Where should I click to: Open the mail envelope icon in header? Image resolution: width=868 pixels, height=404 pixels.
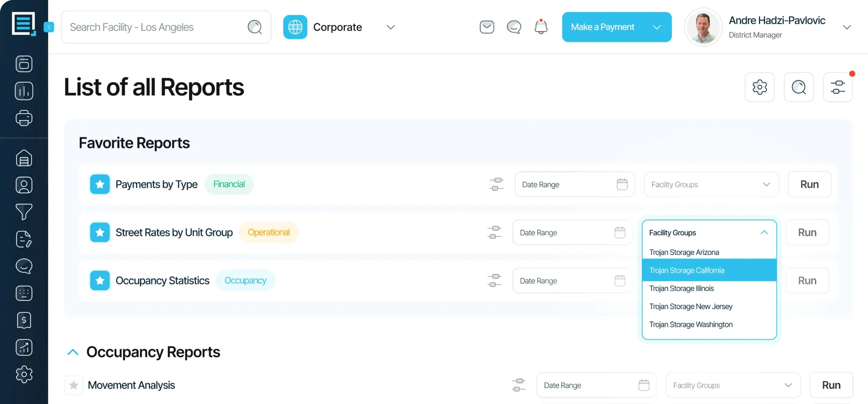487,27
